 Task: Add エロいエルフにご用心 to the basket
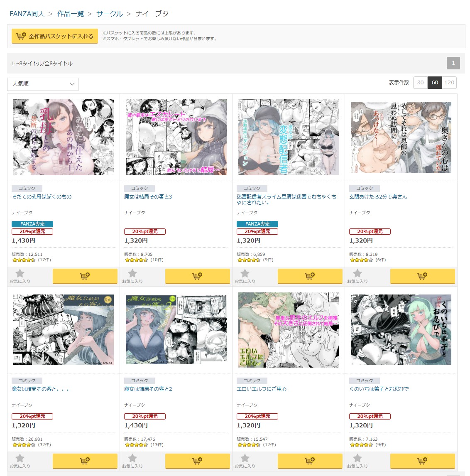[x=310, y=461]
